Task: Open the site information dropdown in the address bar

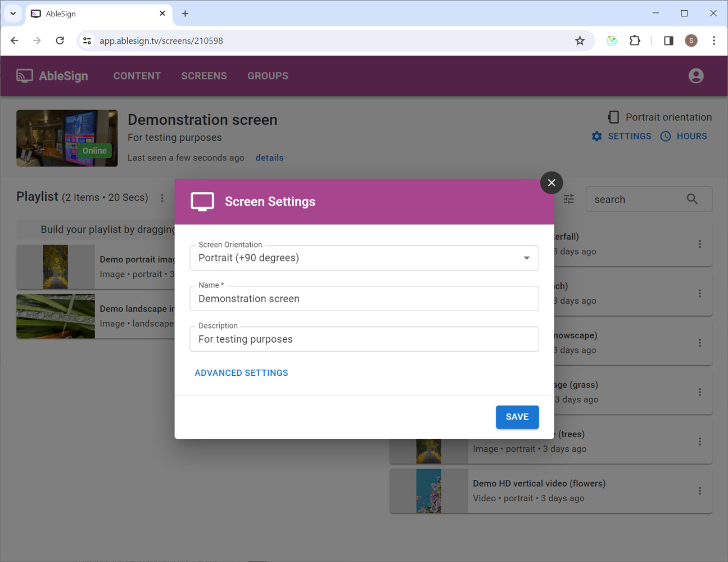Action: tap(87, 41)
